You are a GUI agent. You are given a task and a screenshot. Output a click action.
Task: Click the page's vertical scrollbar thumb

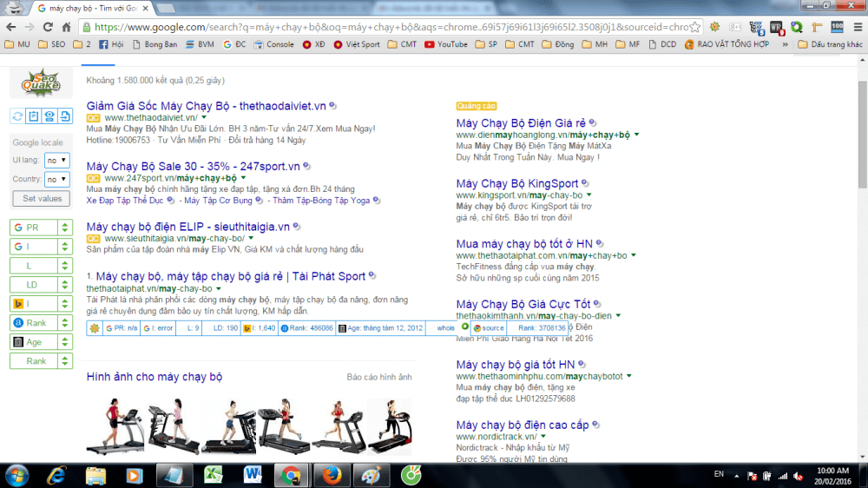pos(863,134)
